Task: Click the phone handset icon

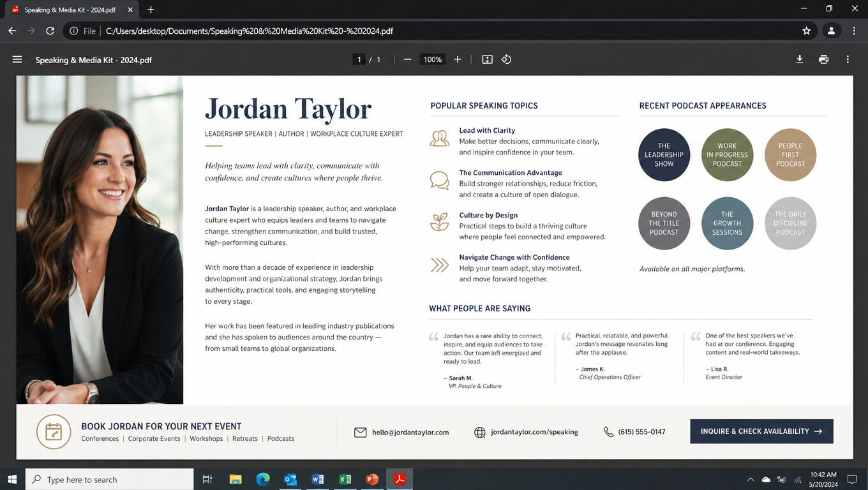Action: 608,432
